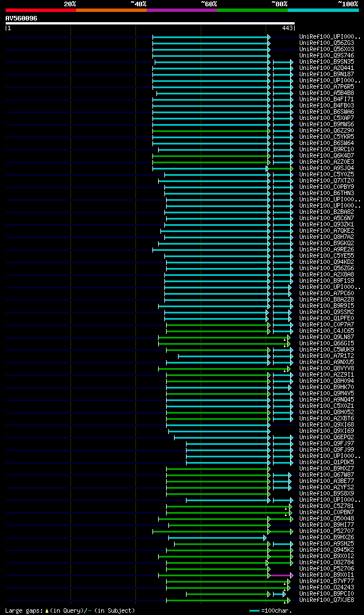Screen dimensions: 364x615
Task: Open hit UniRef100_B6SW64
Action: pos(326,143)
